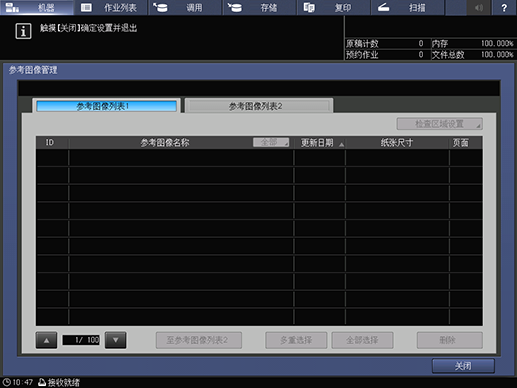Viewport: 517px width, 388px height.
Task: Click the 参考图像管理 panel title
Action: [x=33, y=70]
